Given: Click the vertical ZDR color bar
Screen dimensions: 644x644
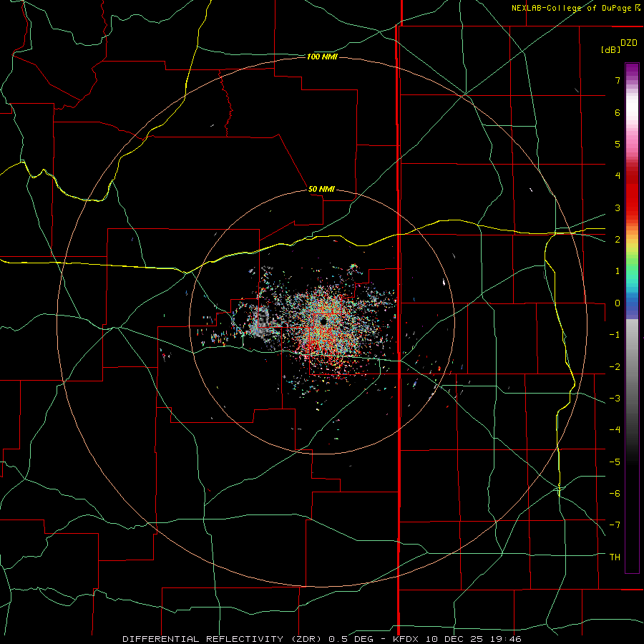Looking at the screenshot, I should [632, 318].
